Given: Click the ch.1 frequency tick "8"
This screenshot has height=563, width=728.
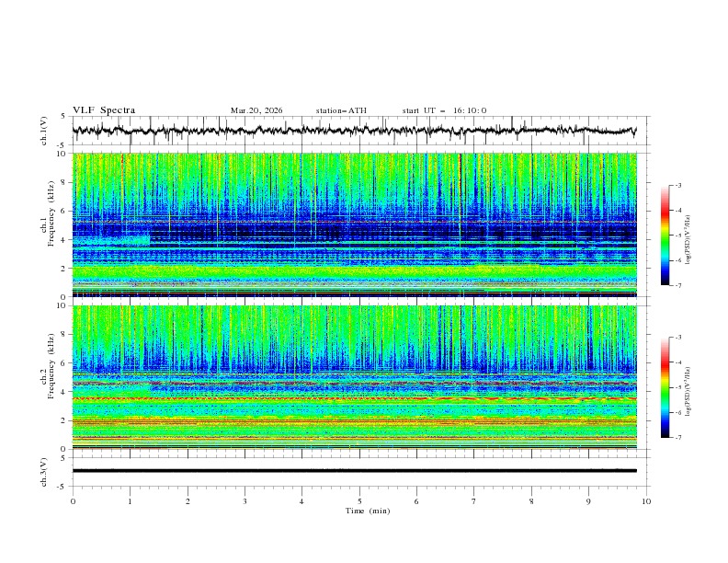Looking at the screenshot, I should point(64,182).
